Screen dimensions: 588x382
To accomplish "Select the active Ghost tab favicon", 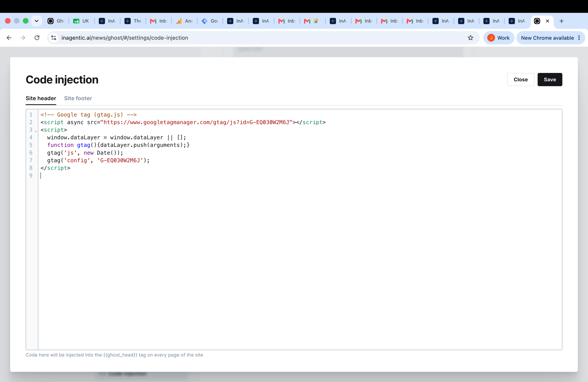I will (537, 21).
